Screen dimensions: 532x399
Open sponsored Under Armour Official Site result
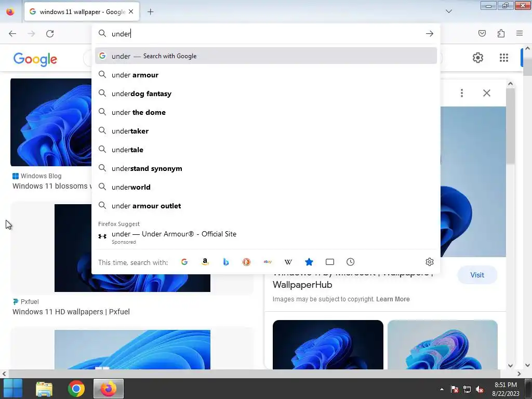coord(265,237)
